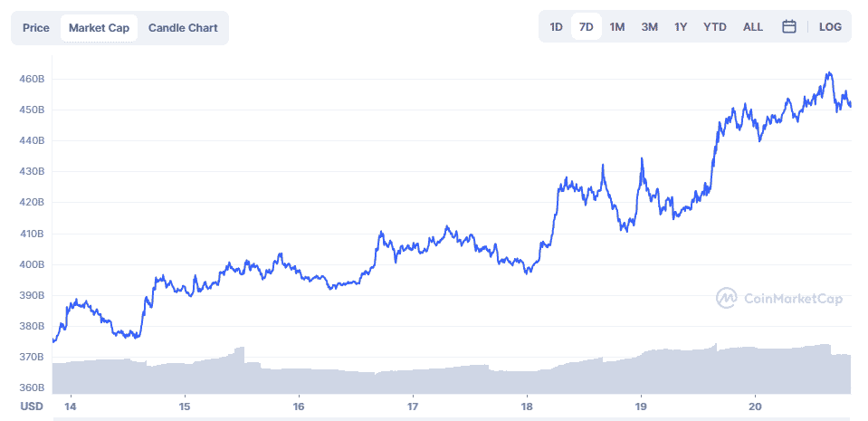Click the 15 date label on axis
Image resolution: width=868 pixels, height=421 pixels.
tap(185, 405)
